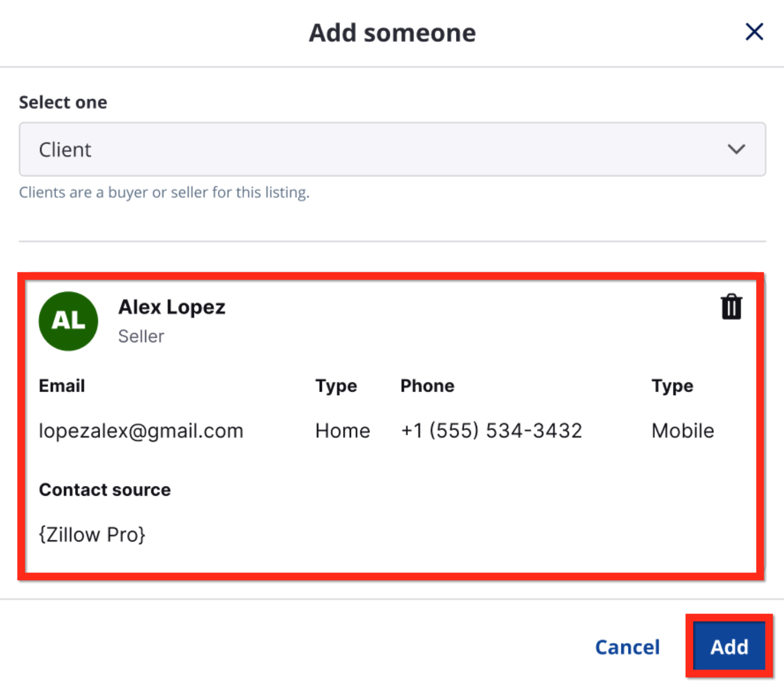Click the {Zillow Pro} contact source value
784x687 pixels.
pyautogui.click(x=92, y=535)
